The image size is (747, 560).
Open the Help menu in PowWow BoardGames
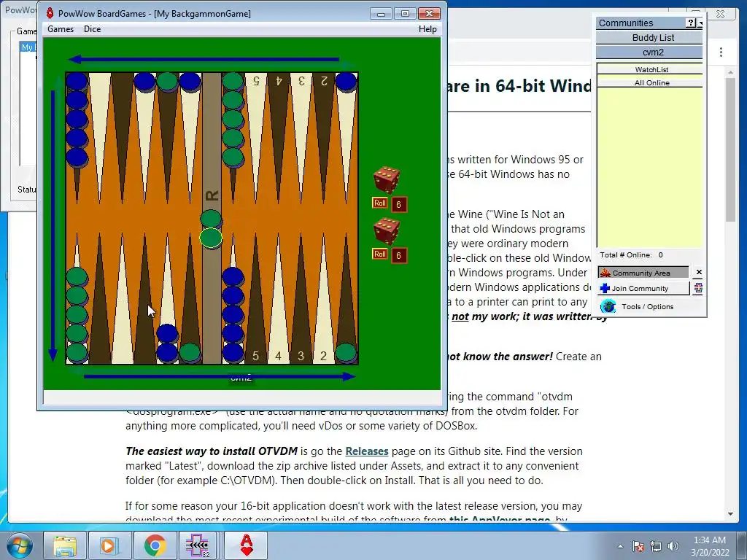(427, 29)
